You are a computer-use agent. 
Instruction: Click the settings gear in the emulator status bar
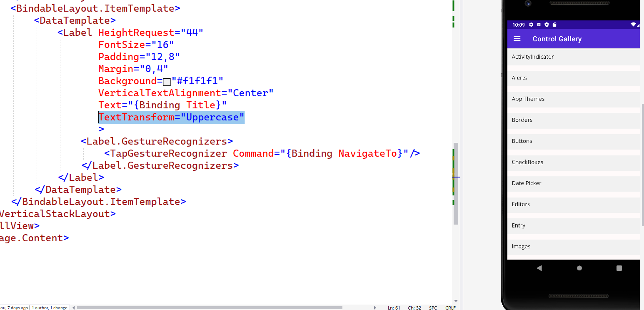coord(531,25)
